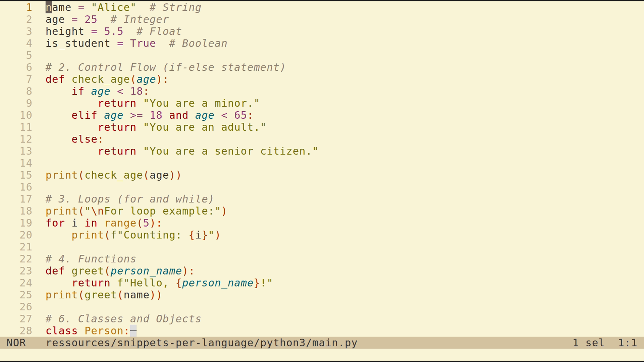This screenshot has height=362, width=644.
Task: Click the return keyword on line 9
Action: point(117,103)
